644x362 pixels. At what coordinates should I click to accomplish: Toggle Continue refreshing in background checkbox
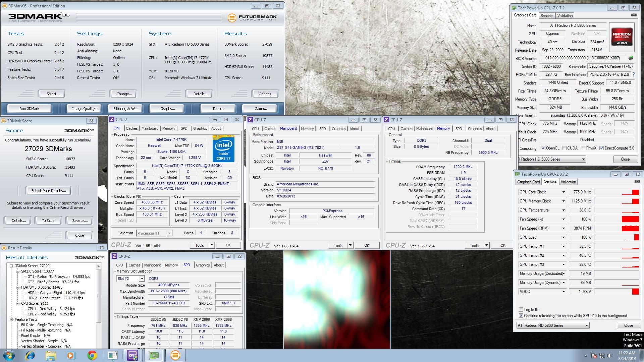(x=521, y=316)
